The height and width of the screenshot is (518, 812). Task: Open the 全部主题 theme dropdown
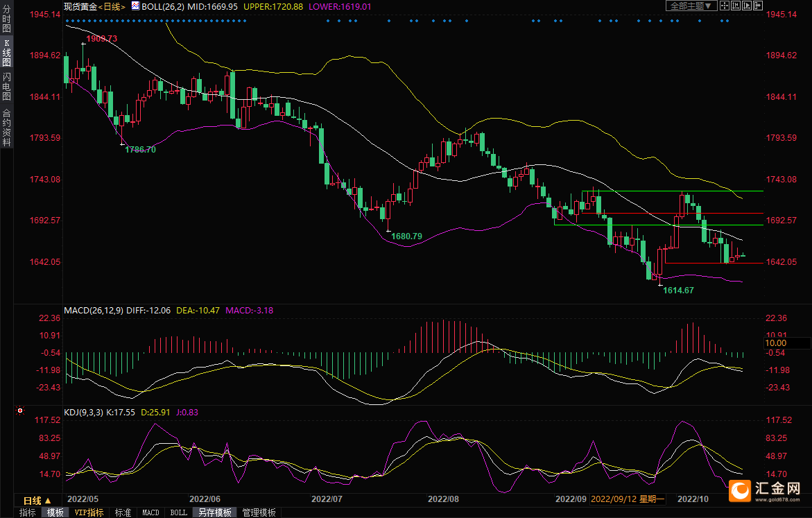(691, 6)
